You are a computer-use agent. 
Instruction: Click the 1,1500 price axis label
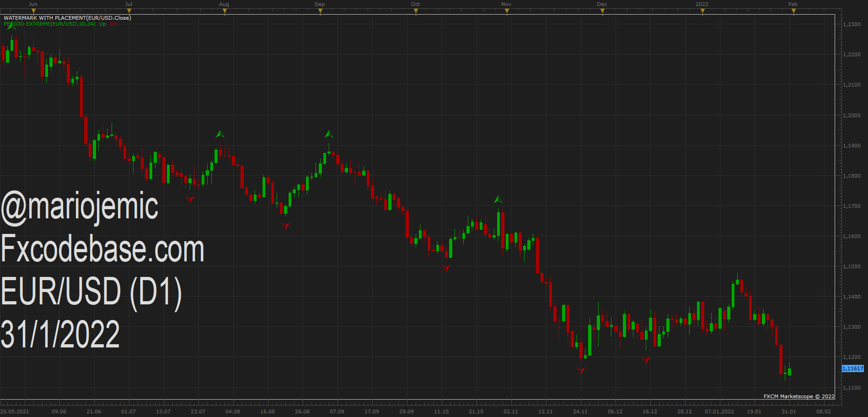pos(852,266)
